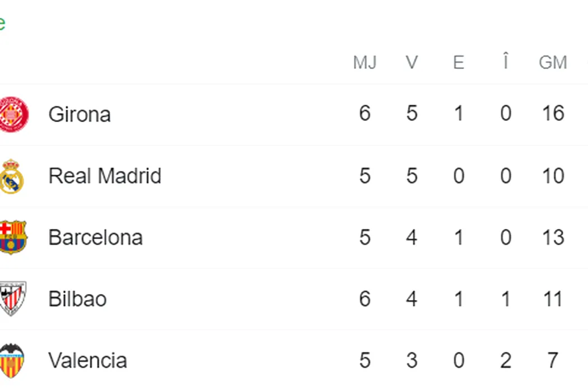The image size is (588, 392).
Task: Click the Girona club crest
Action: 13,114
